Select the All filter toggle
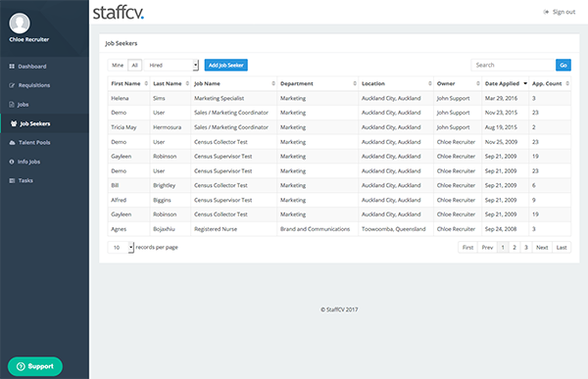 pos(134,66)
